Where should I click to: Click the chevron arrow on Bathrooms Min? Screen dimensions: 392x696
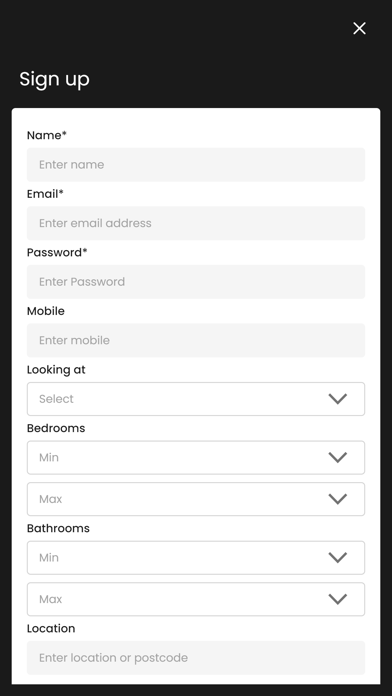point(337,558)
